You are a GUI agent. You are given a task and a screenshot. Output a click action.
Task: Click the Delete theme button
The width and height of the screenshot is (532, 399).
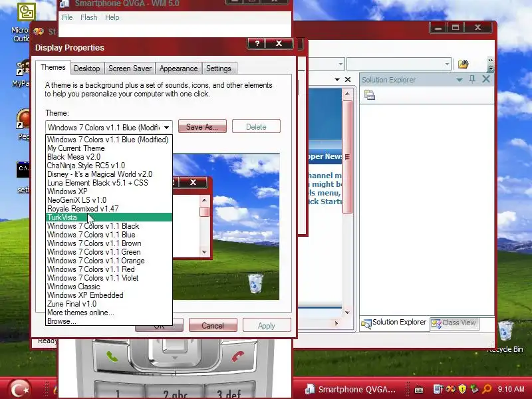(256, 126)
